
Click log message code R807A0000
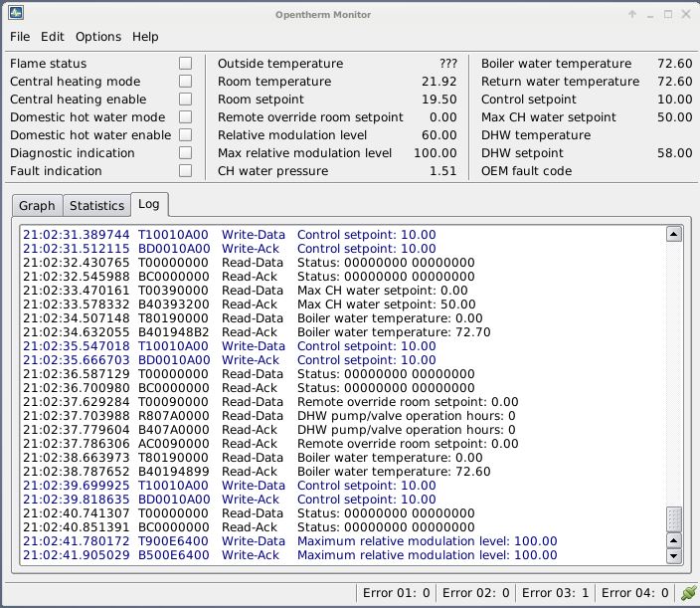tap(174, 416)
